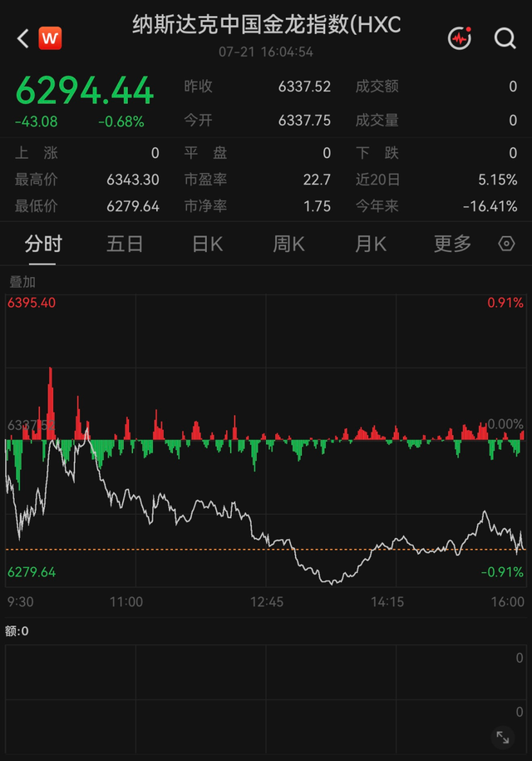532x761 pixels.
Task: Open chart settings hexagon icon
Action: (x=506, y=243)
